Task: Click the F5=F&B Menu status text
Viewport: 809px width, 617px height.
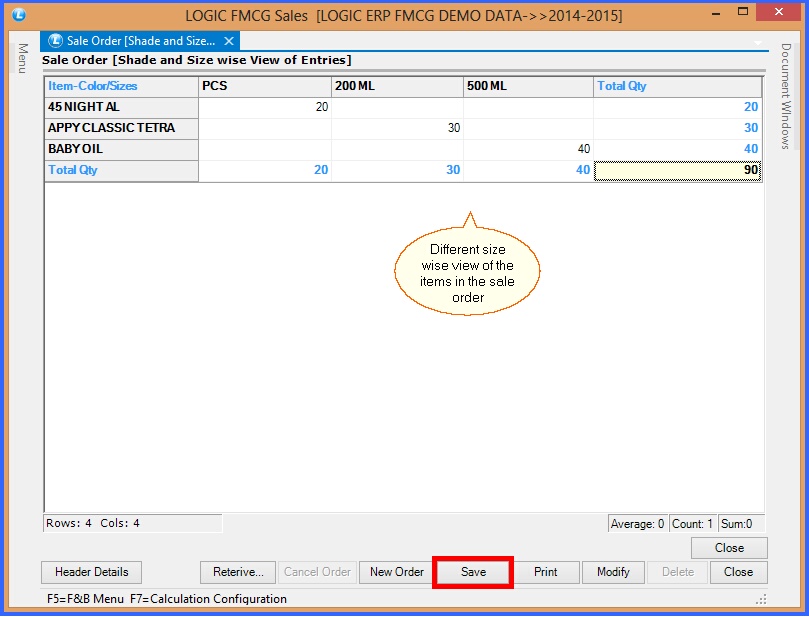Action: click(x=85, y=599)
